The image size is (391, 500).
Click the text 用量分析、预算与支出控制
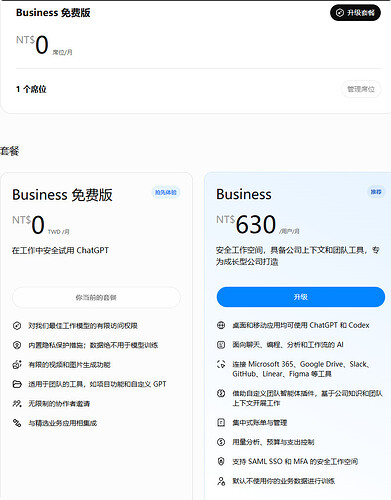[x=273, y=442]
